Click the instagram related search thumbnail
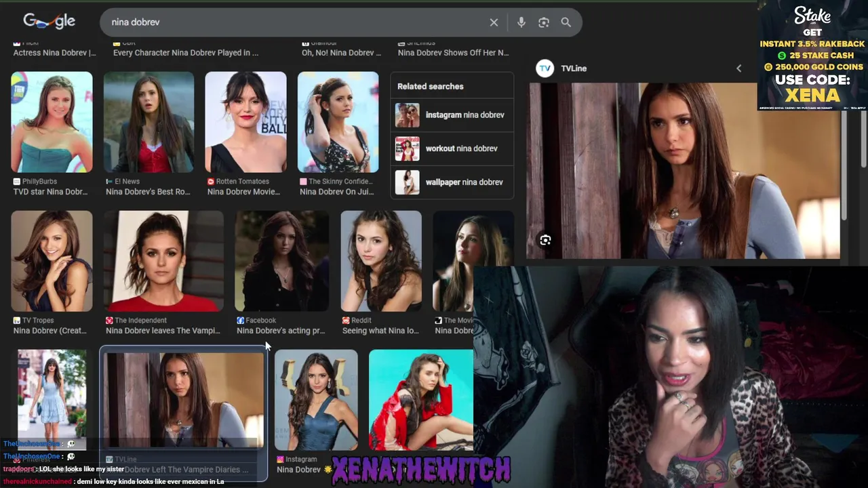The width and height of the screenshot is (868, 488). coord(408,115)
